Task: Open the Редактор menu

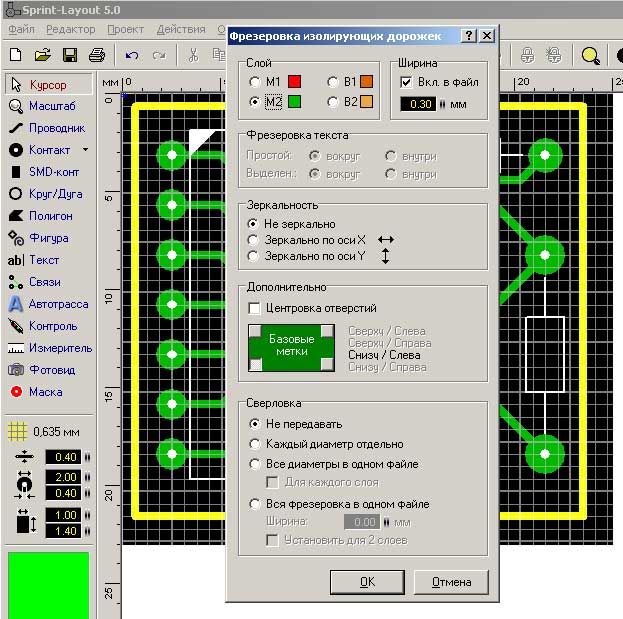Action: click(x=71, y=29)
